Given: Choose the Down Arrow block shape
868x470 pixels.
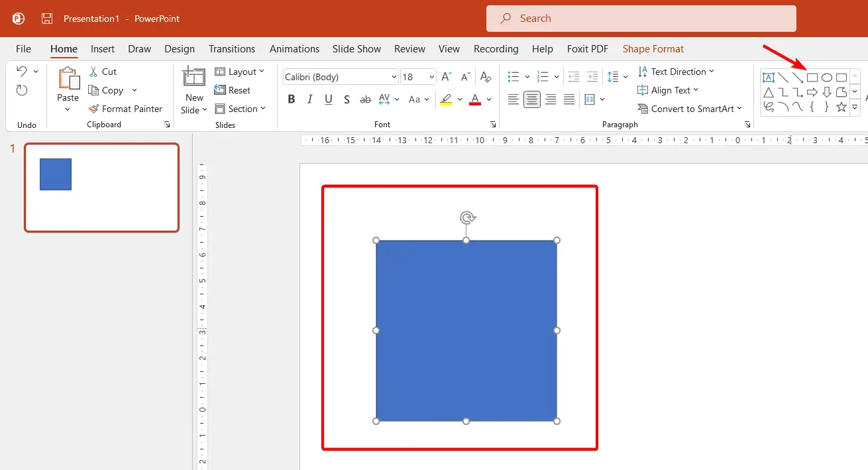Looking at the screenshot, I should click(827, 92).
